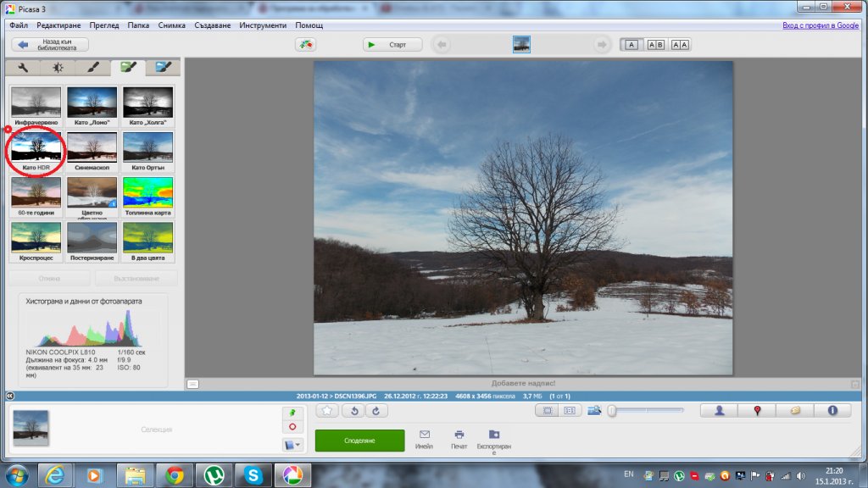Collapse the bottom panel with double-arrow icon

pos(10,396)
